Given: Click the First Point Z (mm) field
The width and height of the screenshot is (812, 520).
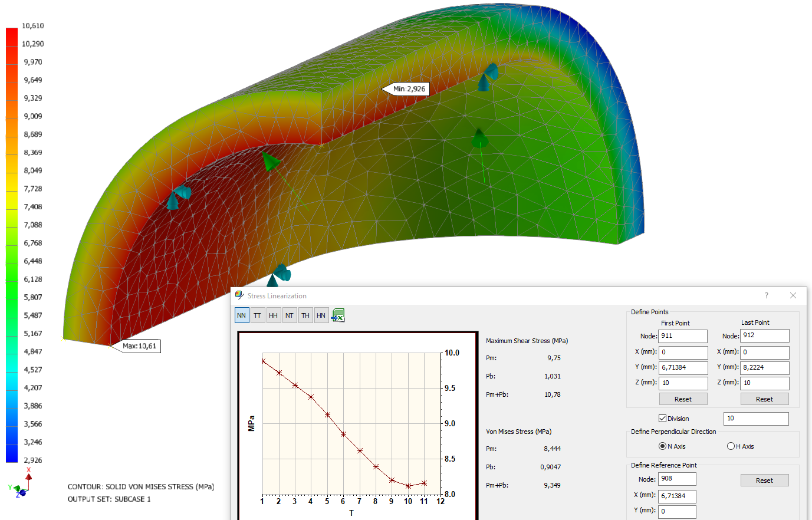Looking at the screenshot, I should pyautogui.click(x=683, y=383).
